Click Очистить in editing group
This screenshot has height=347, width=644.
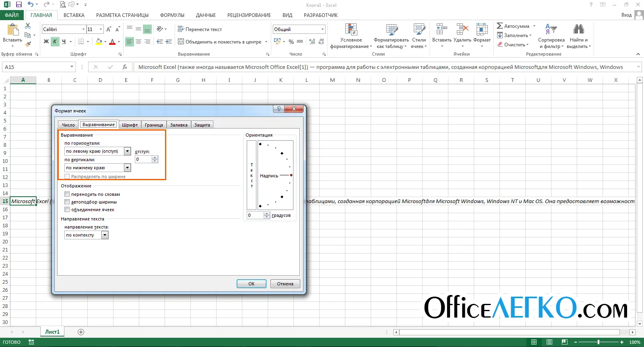point(512,45)
